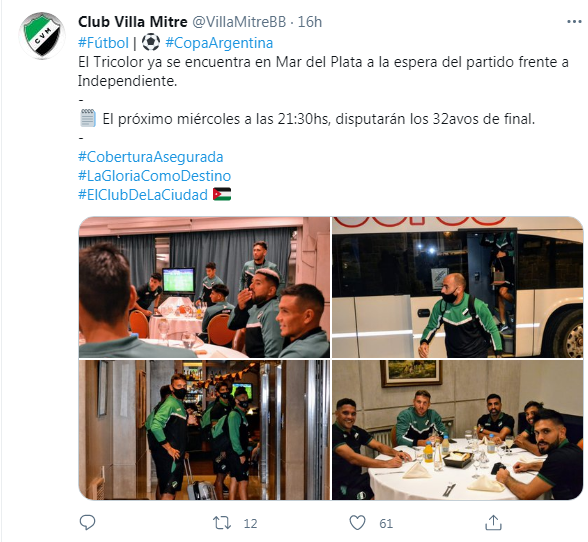
Task: Open the Club Villa Mitre display name
Action: [133, 22]
